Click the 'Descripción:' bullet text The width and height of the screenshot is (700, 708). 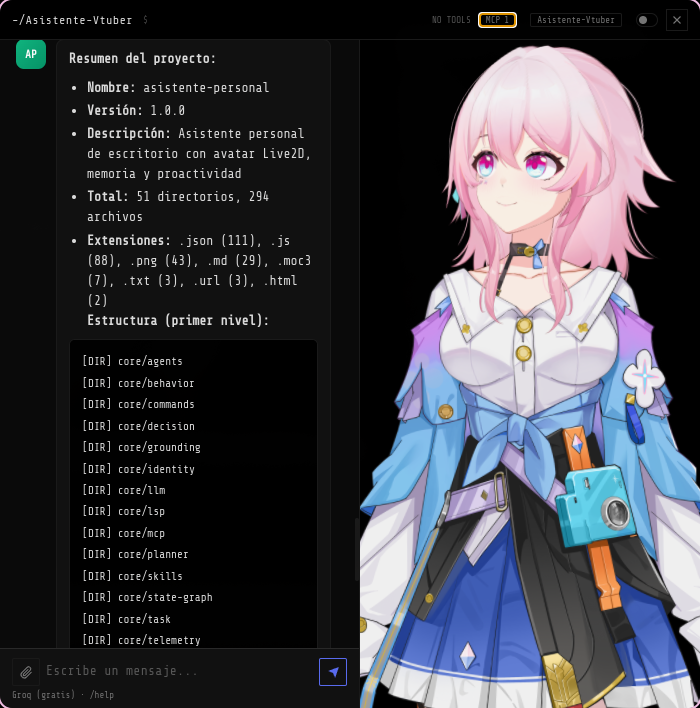pyautogui.click(x=199, y=154)
